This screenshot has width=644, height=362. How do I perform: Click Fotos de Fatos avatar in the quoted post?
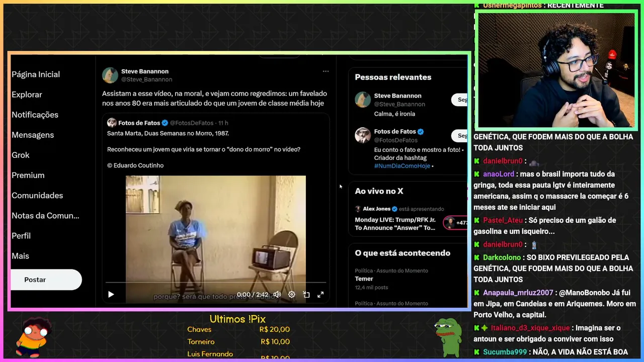tap(112, 123)
